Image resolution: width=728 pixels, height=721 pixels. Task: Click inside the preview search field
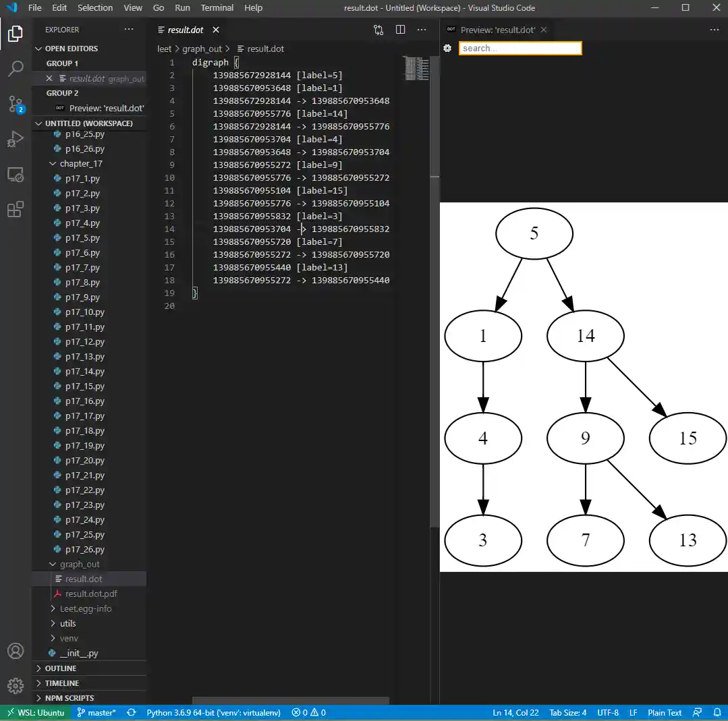pyautogui.click(x=520, y=48)
